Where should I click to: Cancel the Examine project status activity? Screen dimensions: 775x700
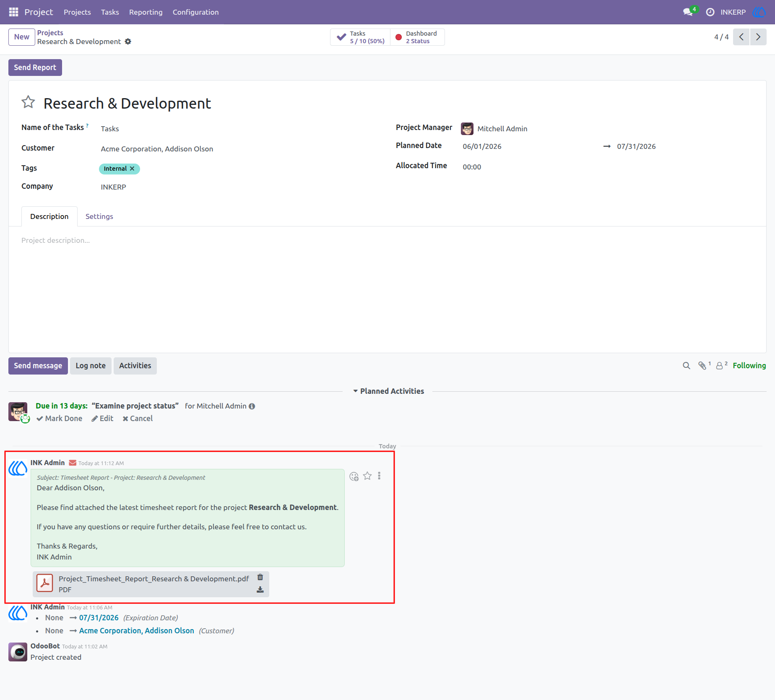coord(138,419)
